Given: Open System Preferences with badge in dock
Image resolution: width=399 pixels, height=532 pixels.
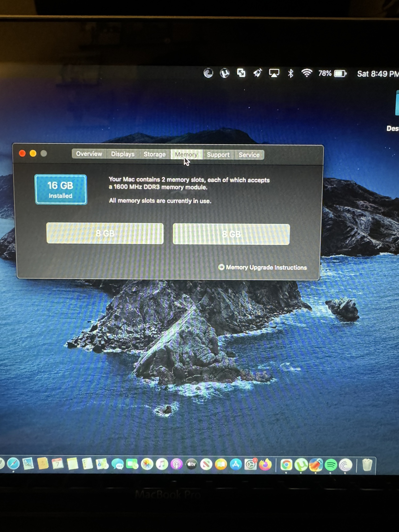Looking at the screenshot, I should 251,465.
